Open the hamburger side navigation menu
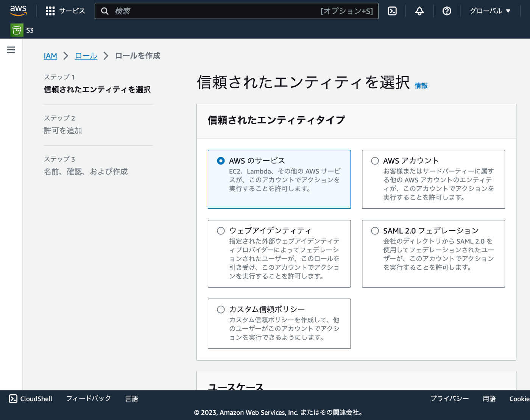Image resolution: width=530 pixels, height=420 pixels. [11, 50]
